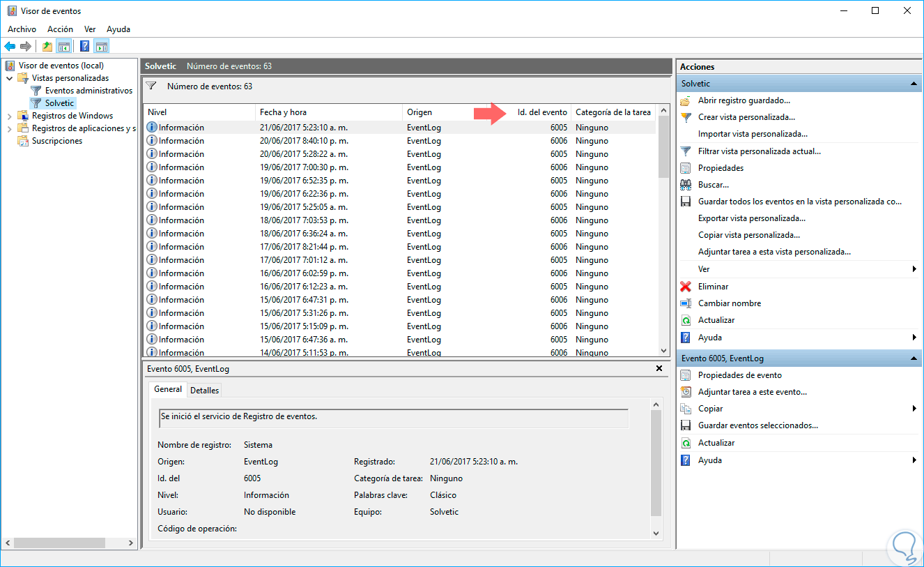924x567 pixels.
Task: Switch to the Detalles tab
Action: click(205, 391)
